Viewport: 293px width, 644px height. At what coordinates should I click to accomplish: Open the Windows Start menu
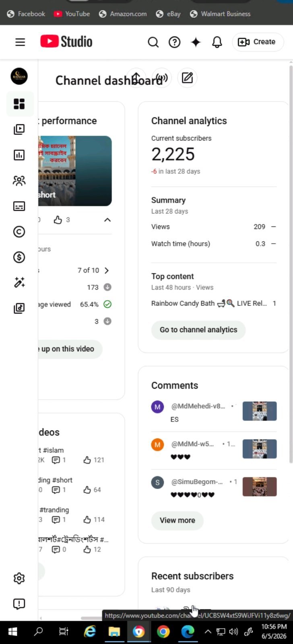coord(12,632)
